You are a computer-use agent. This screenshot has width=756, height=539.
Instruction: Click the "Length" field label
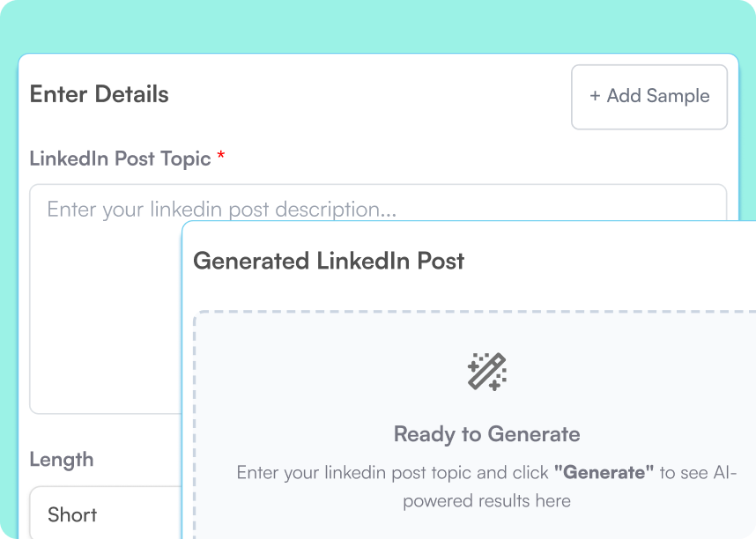click(62, 459)
